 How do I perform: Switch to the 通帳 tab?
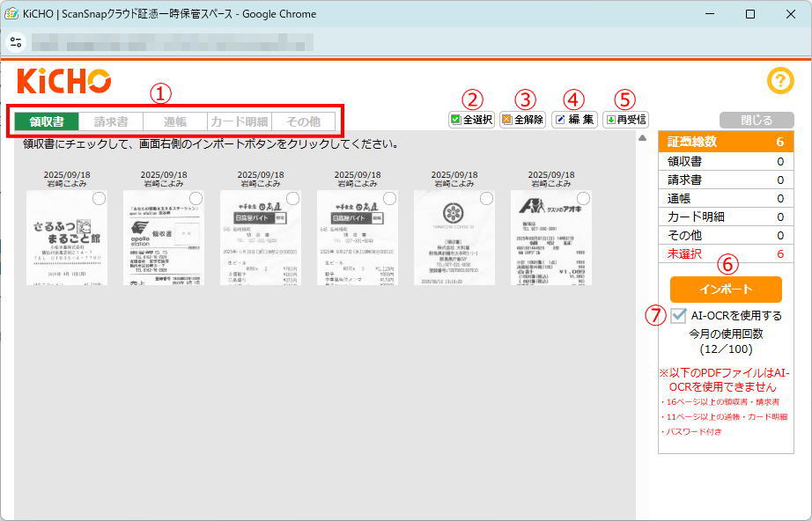coord(174,121)
